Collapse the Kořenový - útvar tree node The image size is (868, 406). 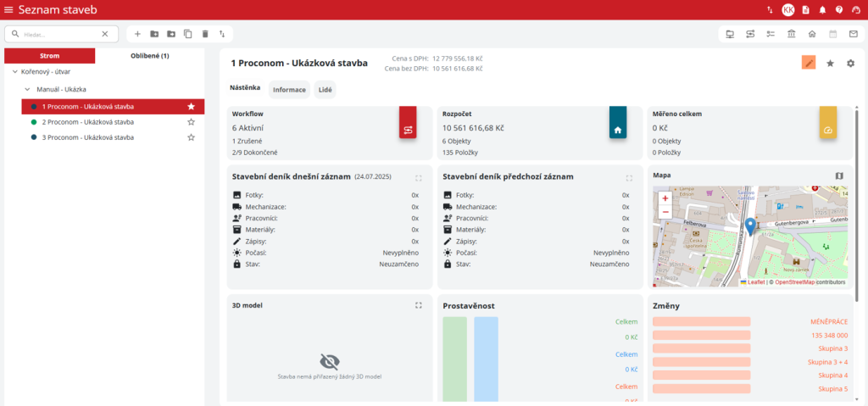tap(15, 72)
